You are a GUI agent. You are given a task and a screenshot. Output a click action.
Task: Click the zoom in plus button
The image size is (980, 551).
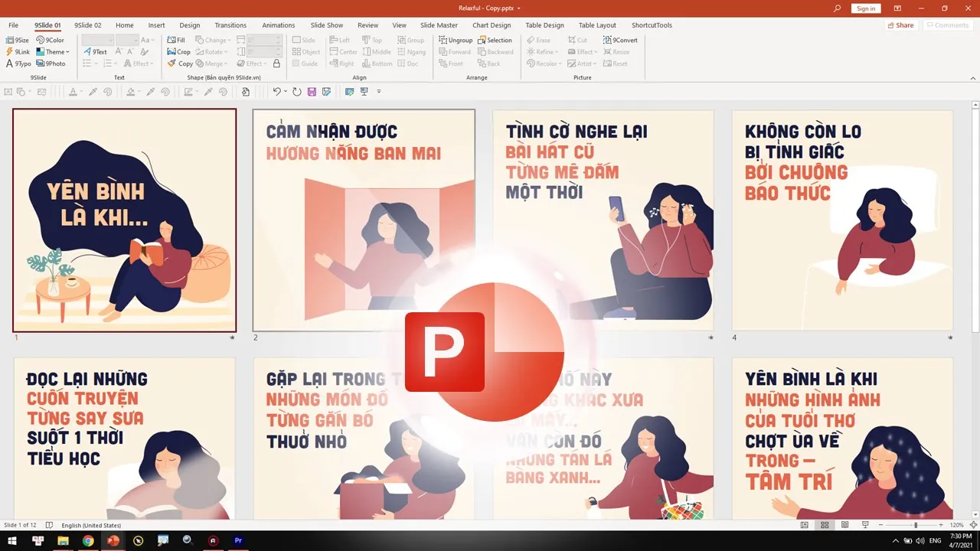(x=942, y=525)
